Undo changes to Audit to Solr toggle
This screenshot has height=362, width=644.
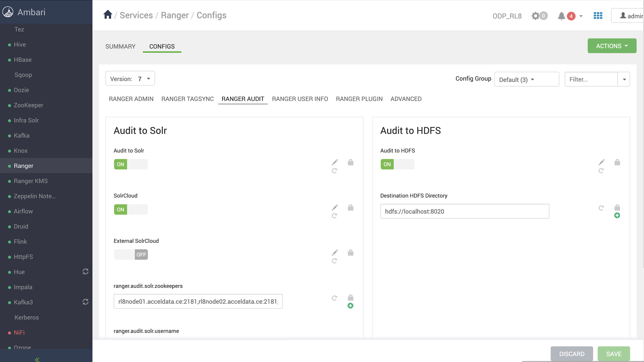(334, 171)
